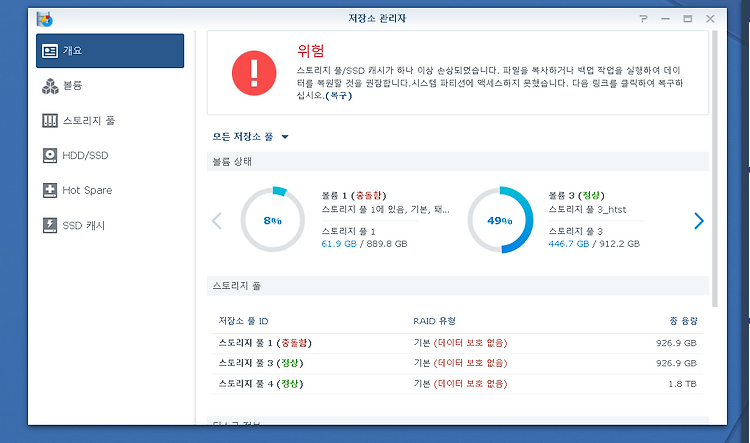
Task: Show previous volumes with left arrow
Action: tap(217, 221)
